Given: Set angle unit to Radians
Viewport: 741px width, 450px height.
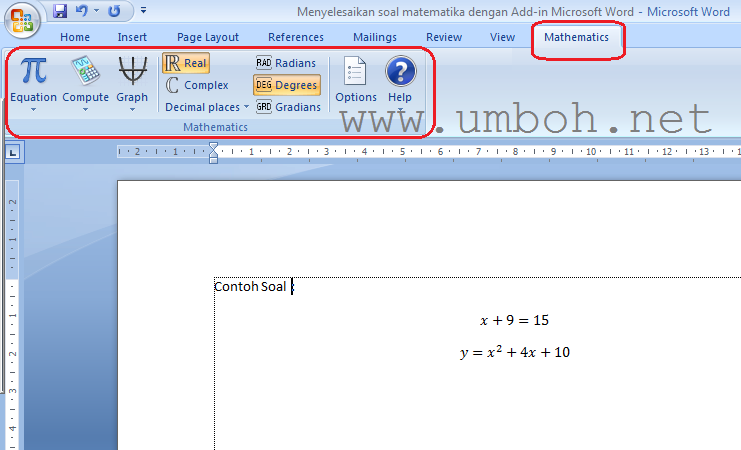Looking at the screenshot, I should pos(286,63).
